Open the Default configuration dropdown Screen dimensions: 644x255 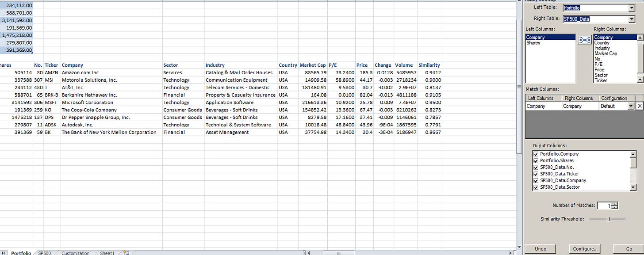[x=631, y=106]
